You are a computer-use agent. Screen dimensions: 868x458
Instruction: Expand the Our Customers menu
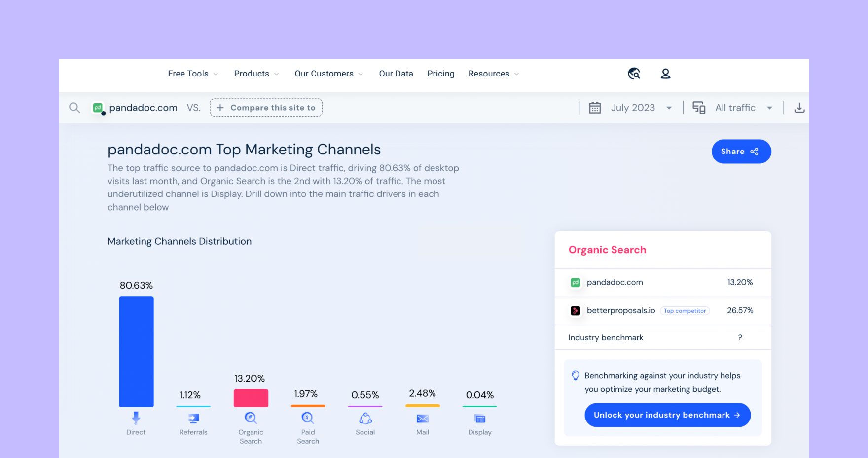(329, 74)
